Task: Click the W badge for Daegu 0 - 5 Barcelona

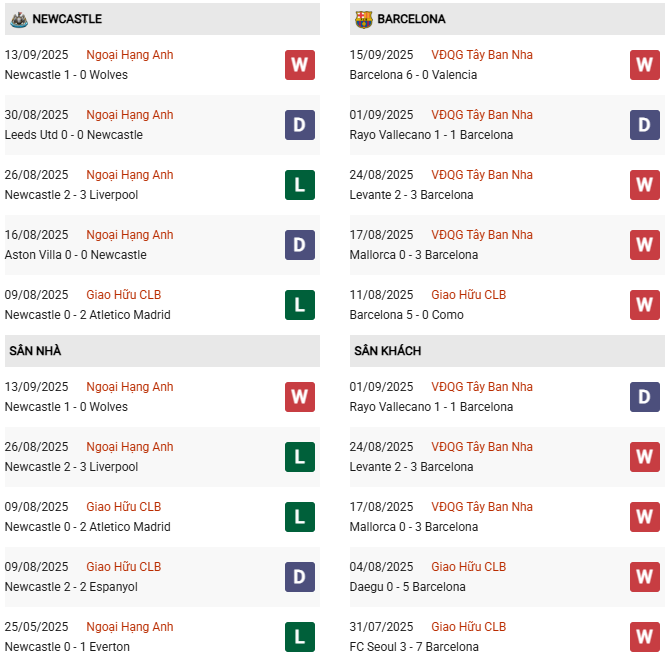Action: [645, 577]
